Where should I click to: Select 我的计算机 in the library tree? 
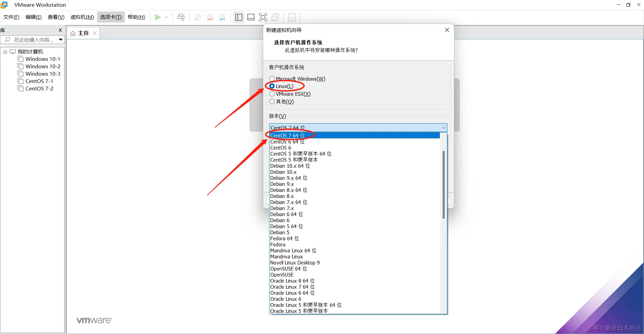[30, 51]
